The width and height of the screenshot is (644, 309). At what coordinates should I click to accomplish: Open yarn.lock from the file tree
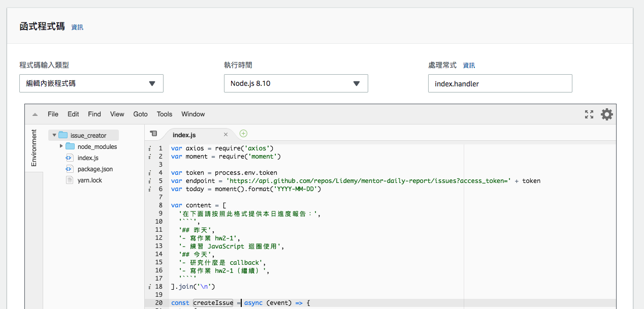pos(90,180)
